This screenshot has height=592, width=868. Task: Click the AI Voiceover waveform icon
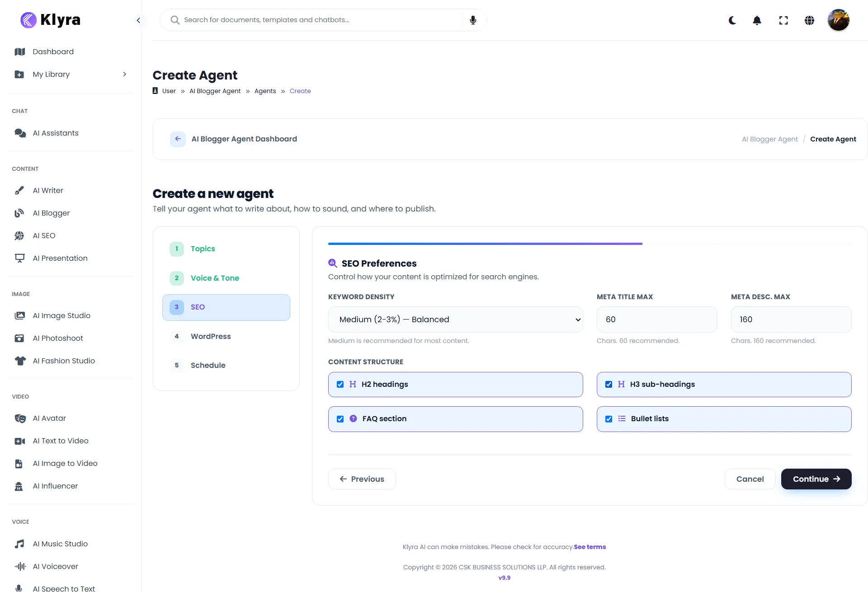[20, 566]
